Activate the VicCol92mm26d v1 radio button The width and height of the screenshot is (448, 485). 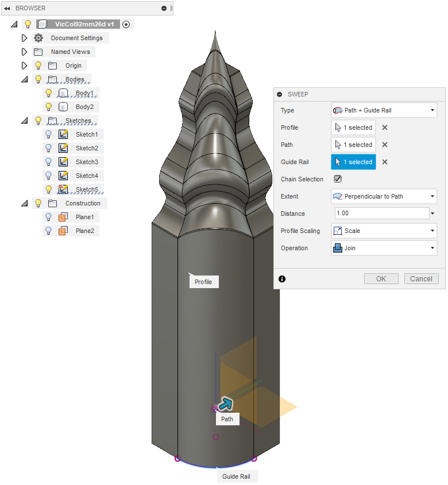(126, 25)
